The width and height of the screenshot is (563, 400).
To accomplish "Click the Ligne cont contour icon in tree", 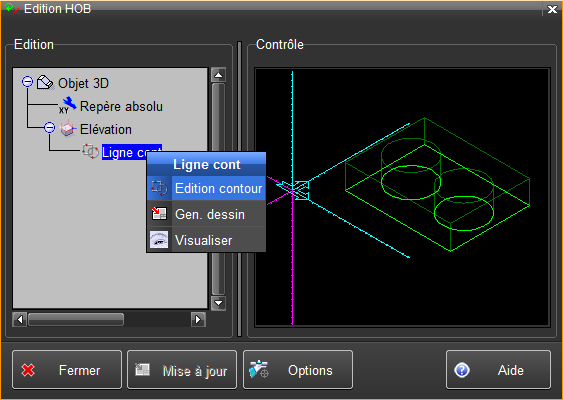I will tap(90, 152).
